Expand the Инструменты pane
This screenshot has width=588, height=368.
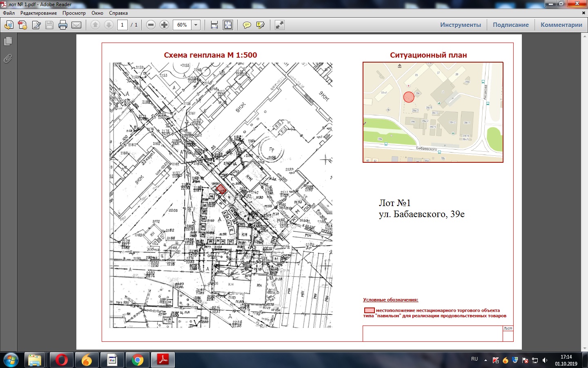click(460, 25)
